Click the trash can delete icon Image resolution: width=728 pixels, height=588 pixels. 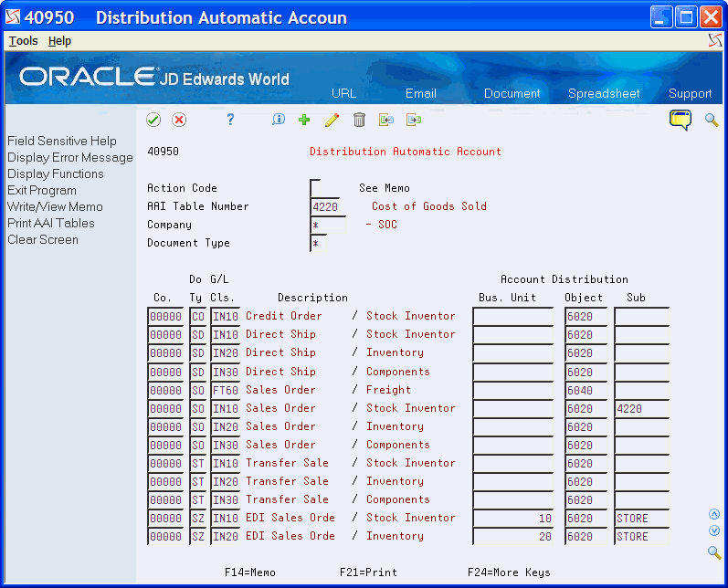coord(359,120)
